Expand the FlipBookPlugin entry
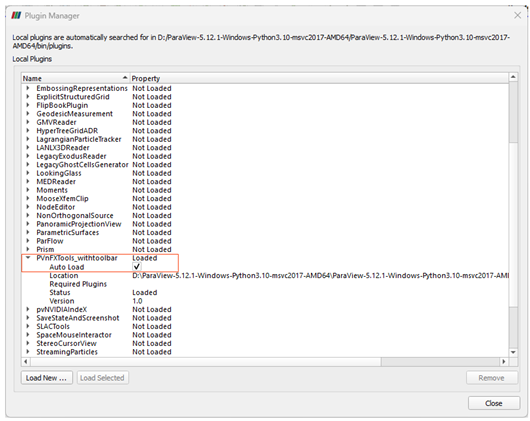Viewport: 530px width, 421px height. (x=28, y=105)
